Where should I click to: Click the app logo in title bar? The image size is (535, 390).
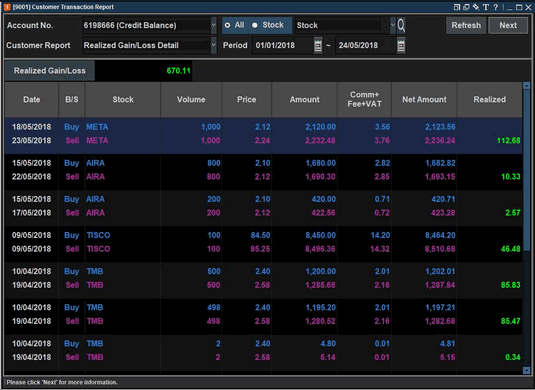(x=7, y=7)
